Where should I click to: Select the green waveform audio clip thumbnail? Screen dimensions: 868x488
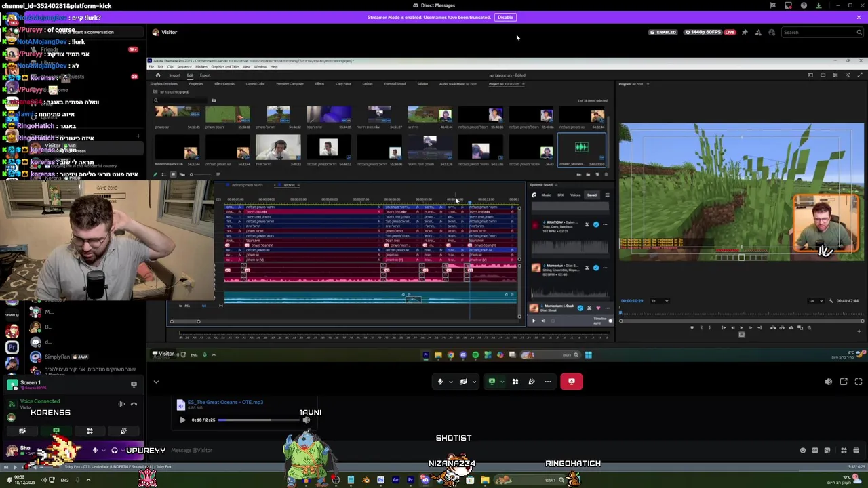point(581,147)
